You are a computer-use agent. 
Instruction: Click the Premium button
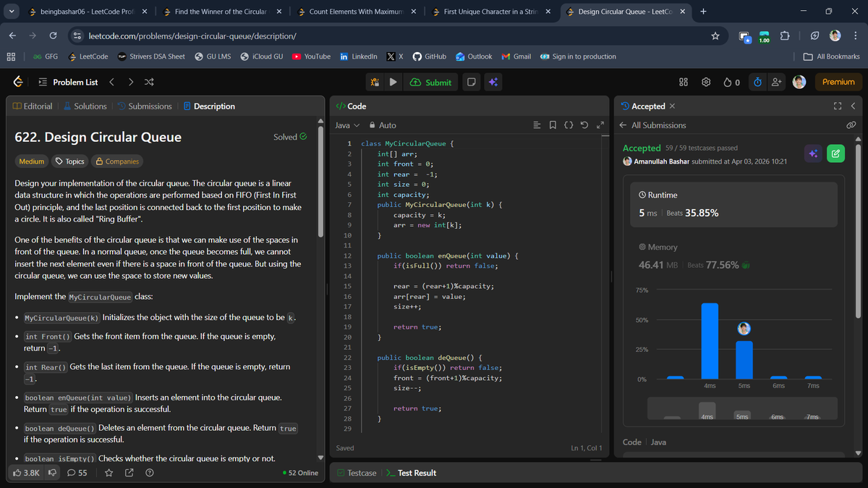838,83
